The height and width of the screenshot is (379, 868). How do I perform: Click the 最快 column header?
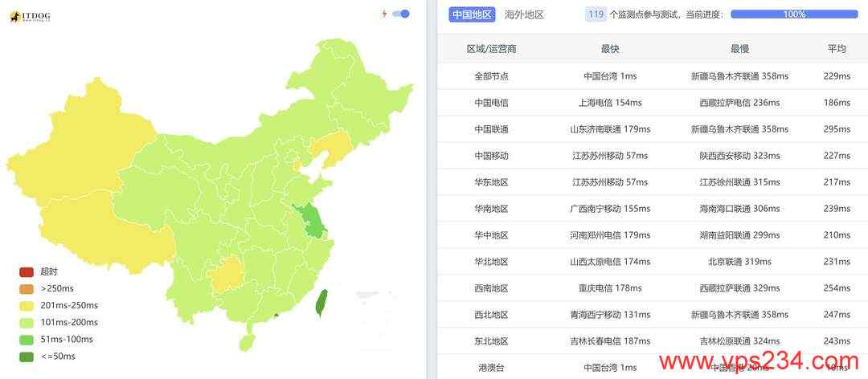(610, 49)
